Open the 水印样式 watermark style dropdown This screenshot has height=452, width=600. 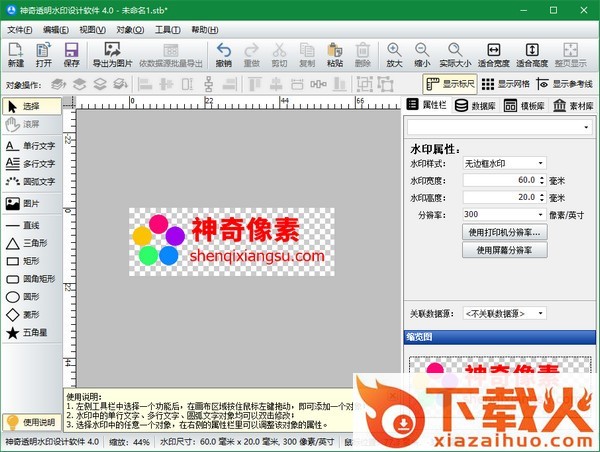[x=504, y=163]
